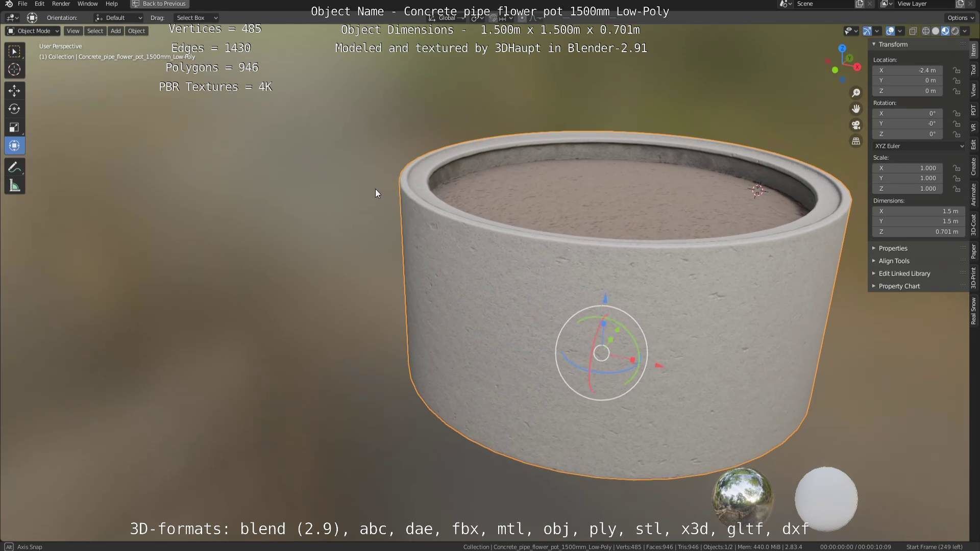The width and height of the screenshot is (980, 551).
Task: Toggle the camera view icon
Action: click(x=856, y=125)
